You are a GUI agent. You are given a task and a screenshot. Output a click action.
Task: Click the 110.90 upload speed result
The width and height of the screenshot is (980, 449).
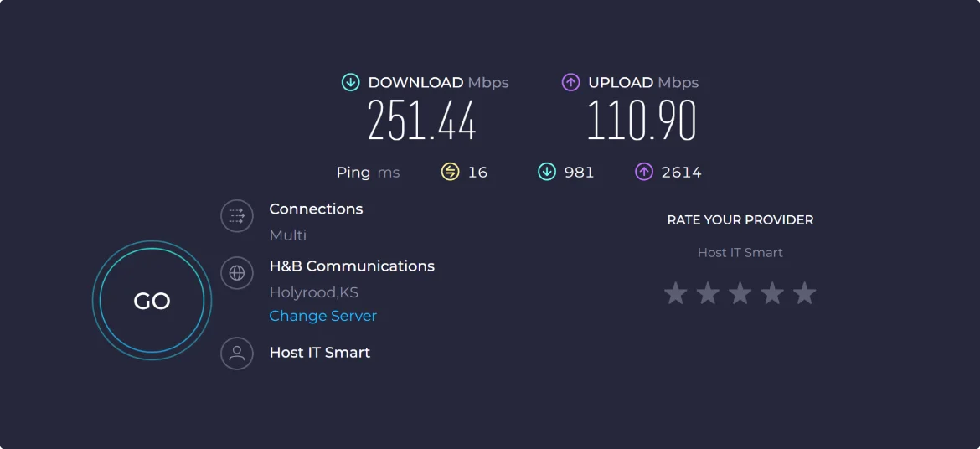click(642, 121)
